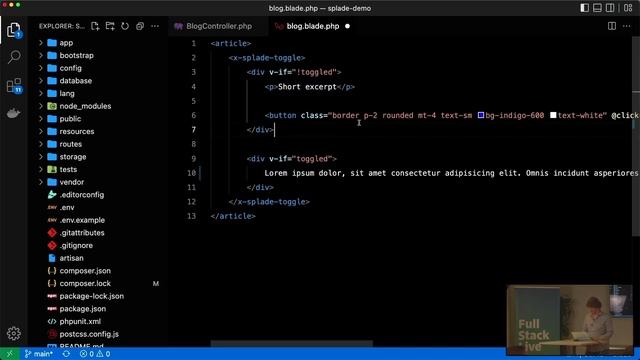Click the webcam video thumbnail overlay
Screen dimensions: 640x360
point(570,320)
